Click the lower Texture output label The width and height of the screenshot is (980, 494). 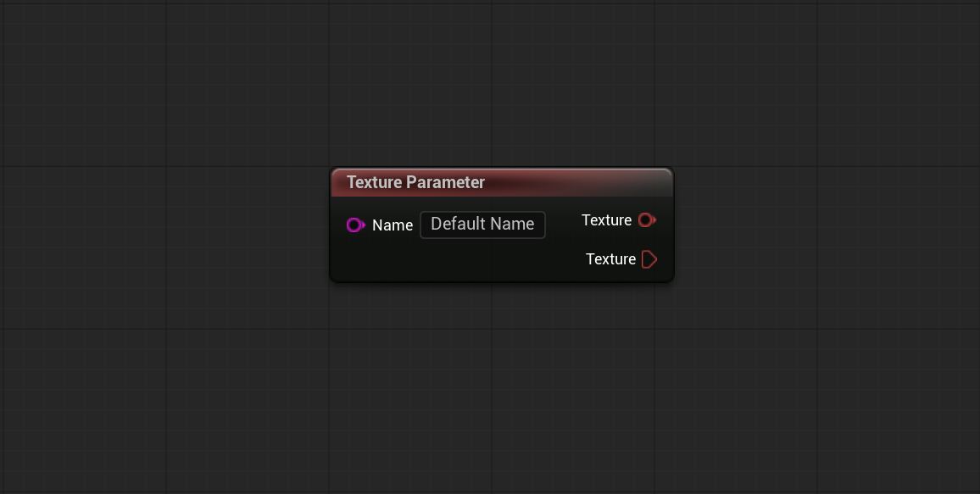click(x=610, y=259)
